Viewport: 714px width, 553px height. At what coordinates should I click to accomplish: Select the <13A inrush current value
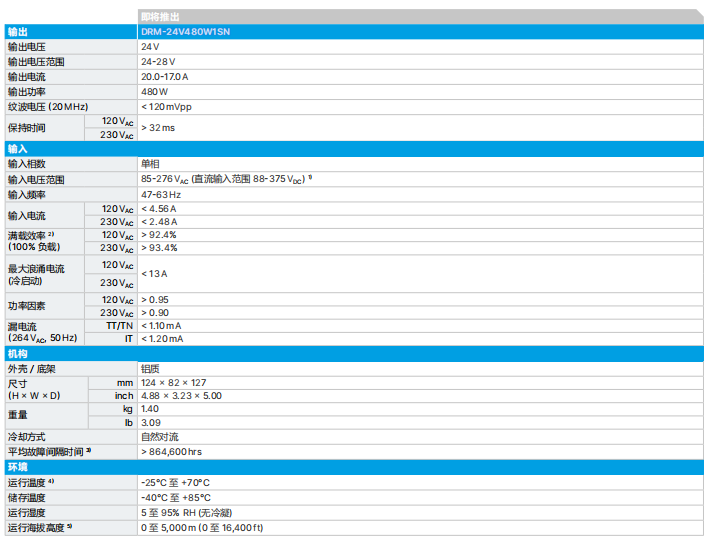[x=154, y=273]
